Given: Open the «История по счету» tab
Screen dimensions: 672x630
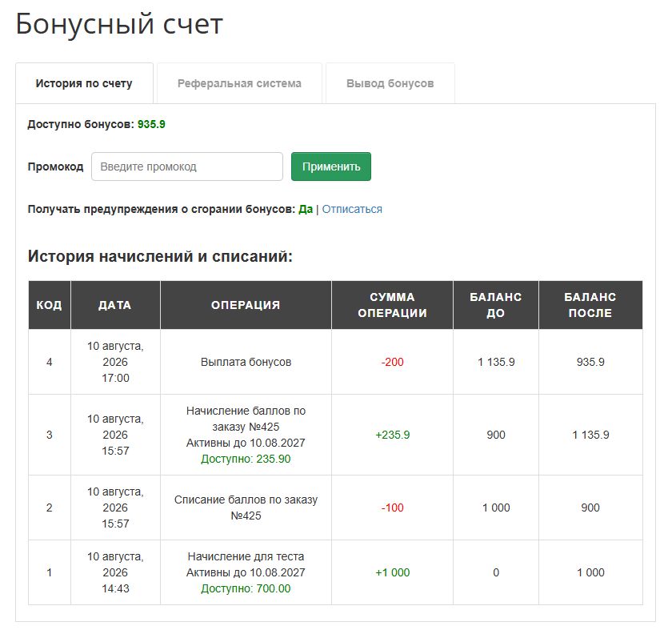Looking at the screenshot, I should (x=84, y=83).
